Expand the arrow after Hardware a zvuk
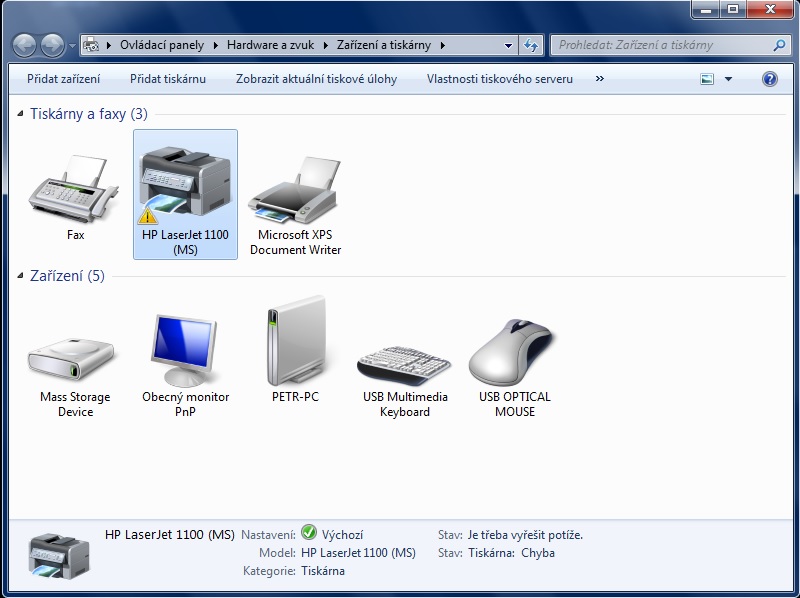 (326, 45)
